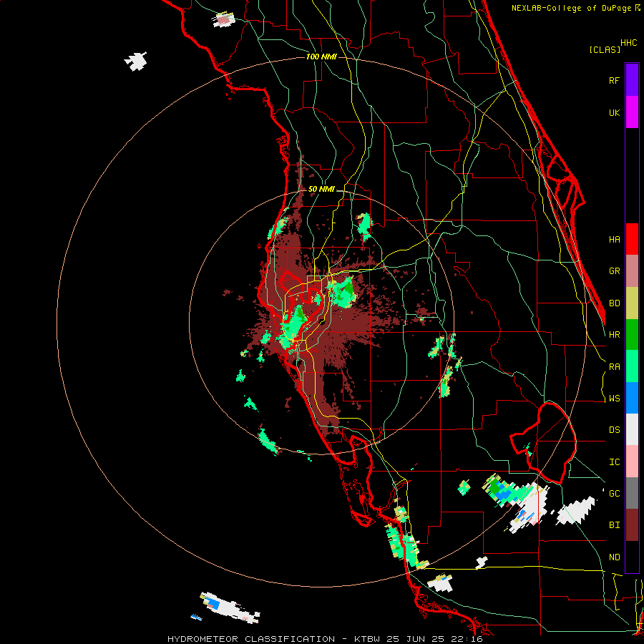Select the BD olive-yellow legend swatch
This screenshot has height=644, width=644.
pos(632,303)
